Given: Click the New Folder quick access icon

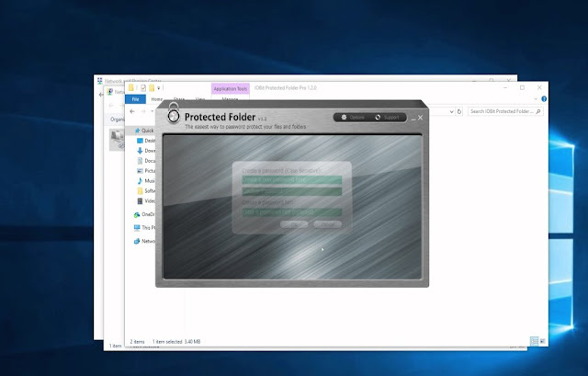Looking at the screenshot, I should 152,88.
